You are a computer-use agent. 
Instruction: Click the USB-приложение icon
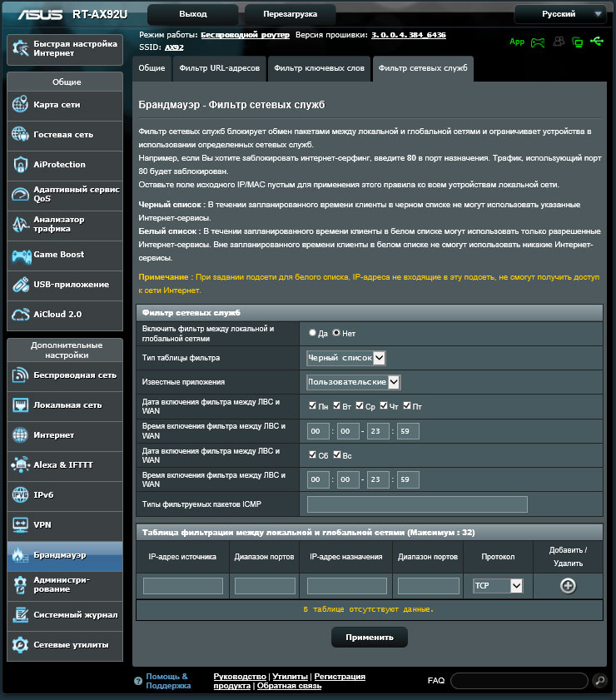coord(20,285)
